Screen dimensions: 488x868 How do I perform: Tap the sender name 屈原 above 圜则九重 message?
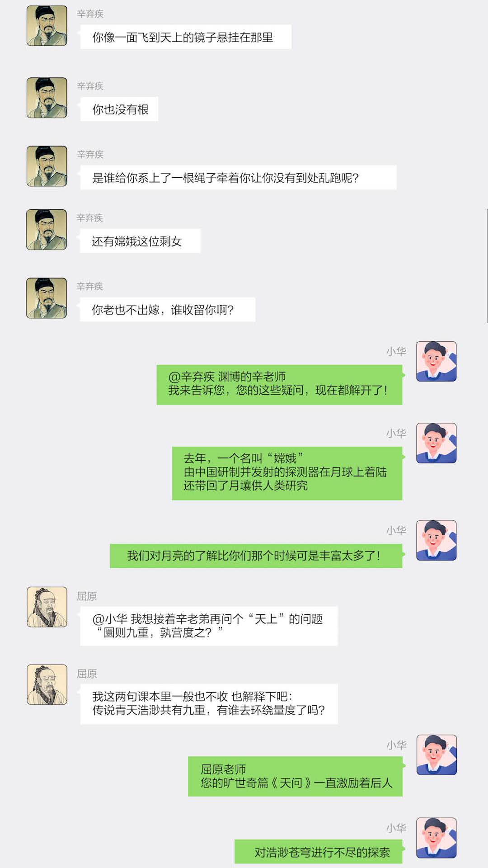87,596
